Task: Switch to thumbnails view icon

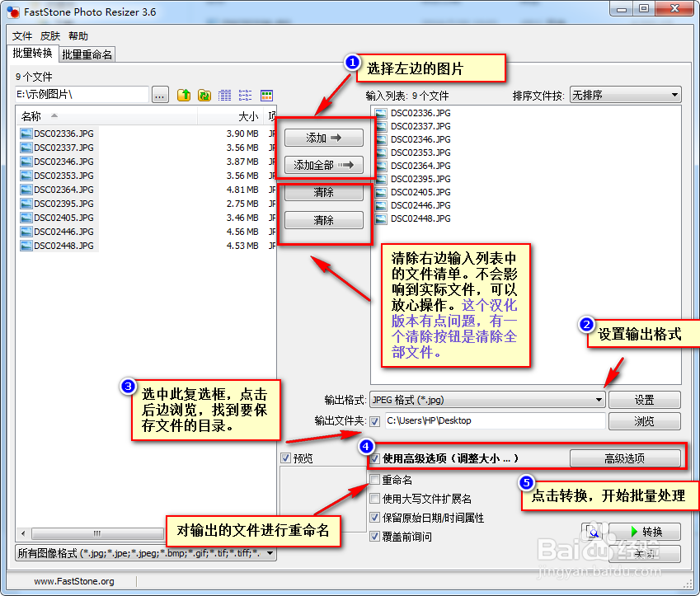Action: (x=266, y=95)
